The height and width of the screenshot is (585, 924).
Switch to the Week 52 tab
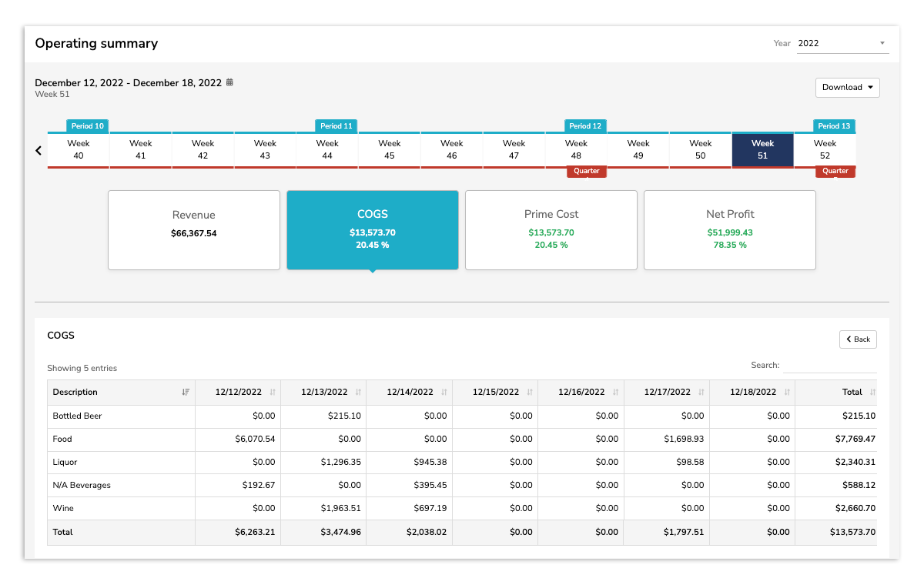(x=825, y=149)
